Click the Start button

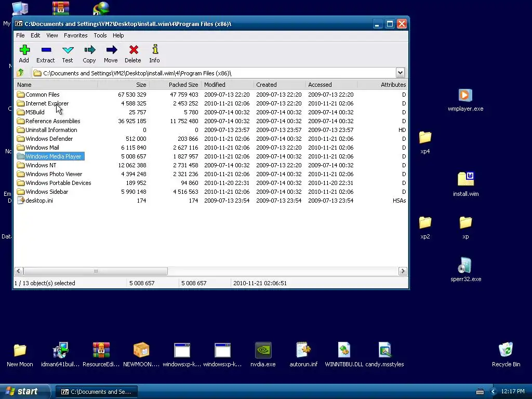pos(25,392)
